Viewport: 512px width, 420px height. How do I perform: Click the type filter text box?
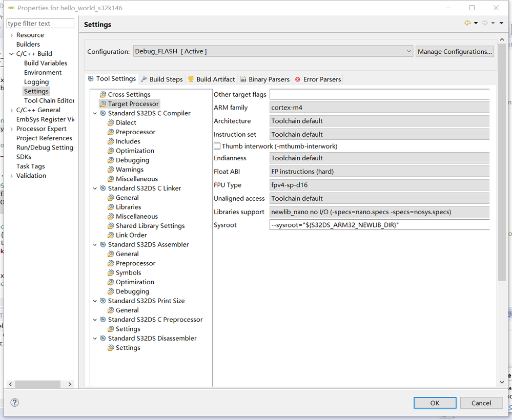pyautogui.click(x=40, y=24)
